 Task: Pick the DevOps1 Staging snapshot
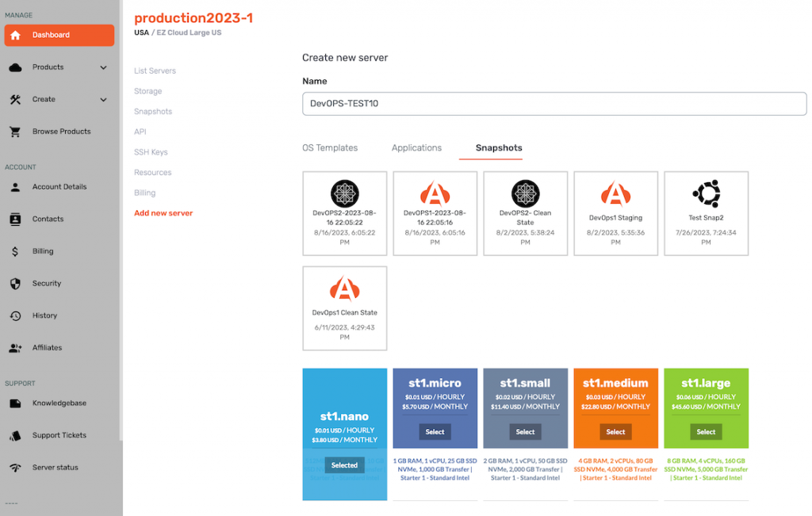(615, 212)
